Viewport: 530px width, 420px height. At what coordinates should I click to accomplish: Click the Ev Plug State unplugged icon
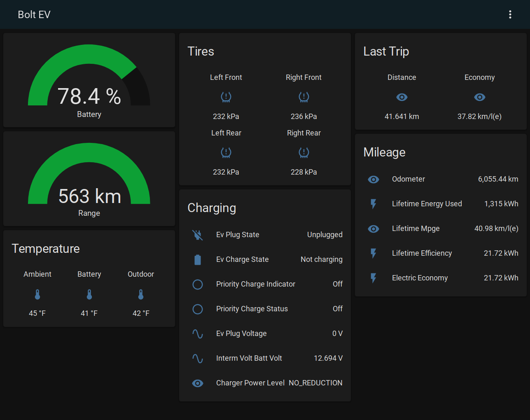tap(198, 235)
